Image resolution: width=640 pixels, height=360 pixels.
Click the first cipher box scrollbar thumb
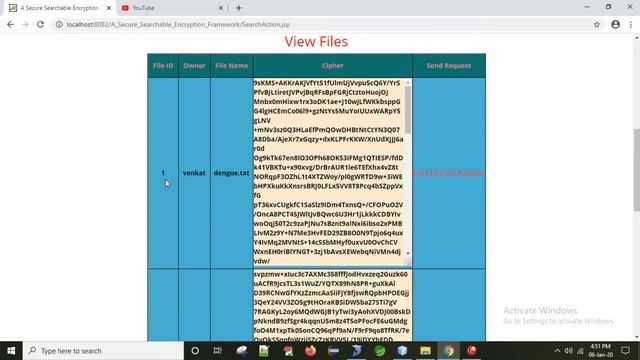(408, 110)
